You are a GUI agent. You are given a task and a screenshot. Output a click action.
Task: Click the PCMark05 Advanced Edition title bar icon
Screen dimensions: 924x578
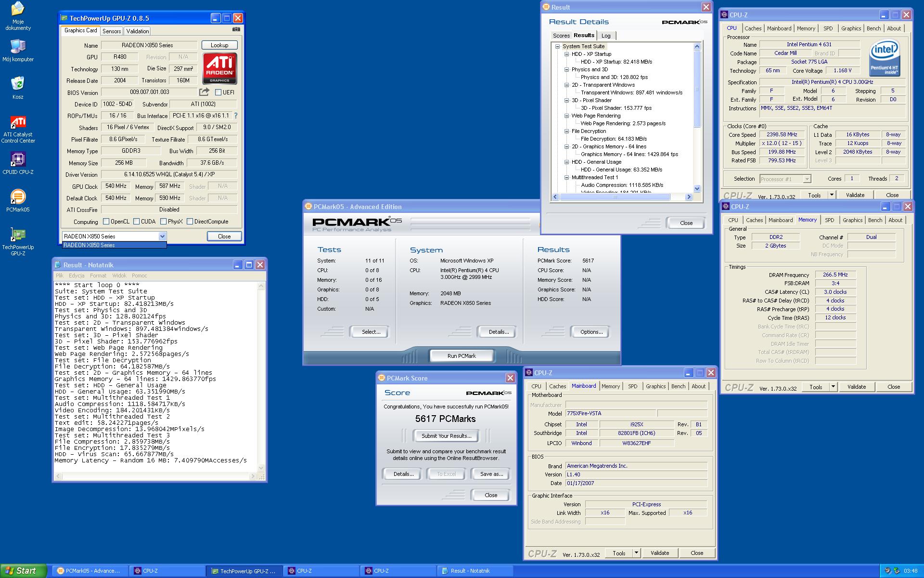[308, 207]
